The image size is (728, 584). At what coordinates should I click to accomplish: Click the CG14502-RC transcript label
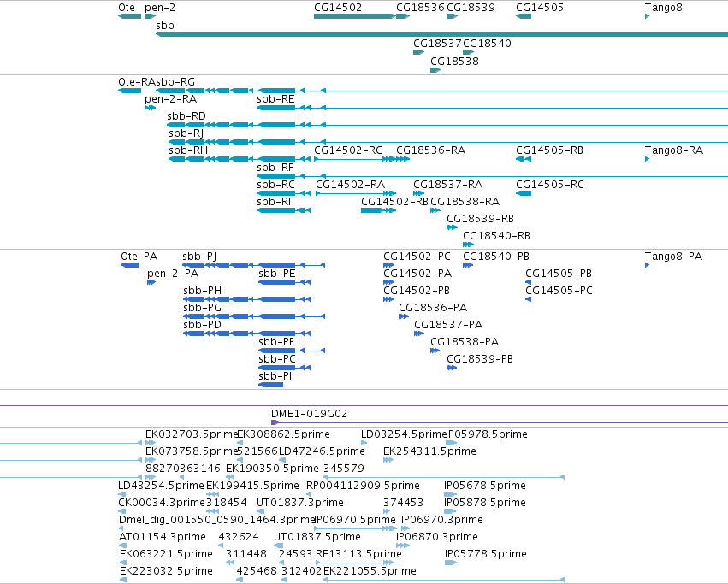tap(348, 150)
